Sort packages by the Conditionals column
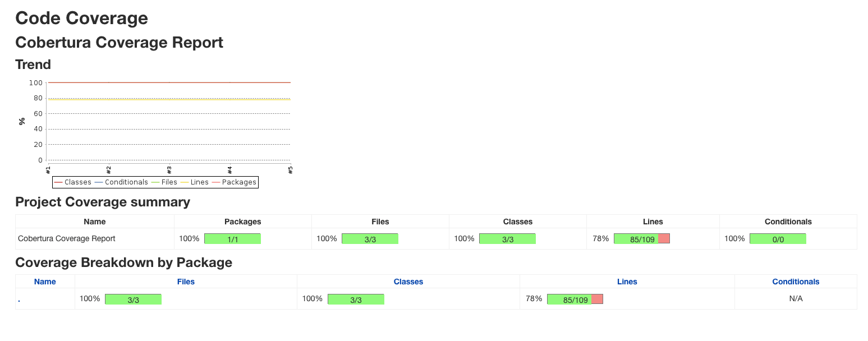This screenshot has height=341, width=868. (796, 281)
